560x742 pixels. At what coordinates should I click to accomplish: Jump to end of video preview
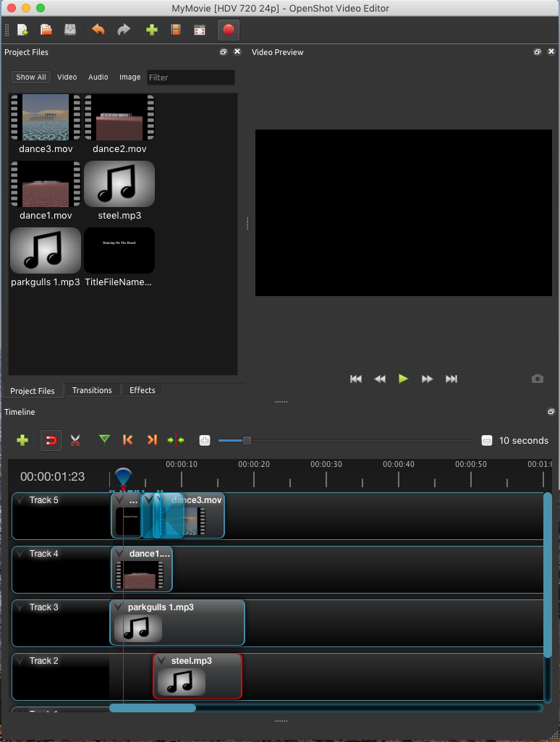tap(451, 379)
